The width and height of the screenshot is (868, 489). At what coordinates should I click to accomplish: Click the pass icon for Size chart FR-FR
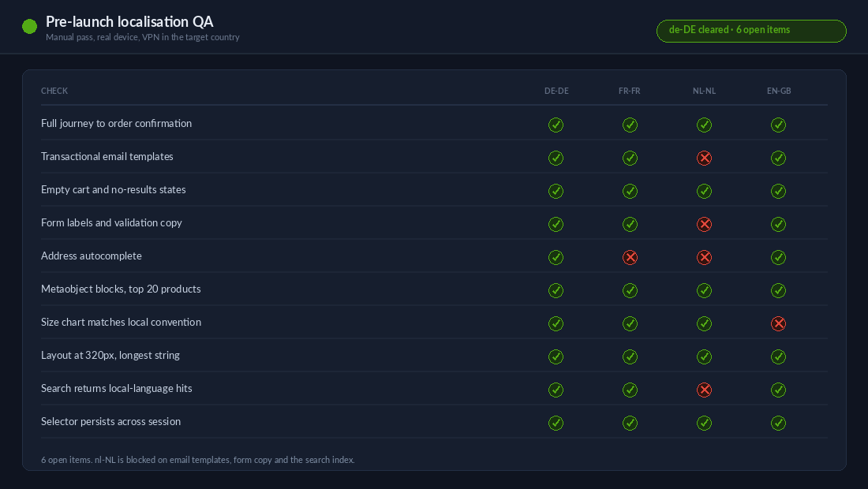pyautogui.click(x=630, y=324)
